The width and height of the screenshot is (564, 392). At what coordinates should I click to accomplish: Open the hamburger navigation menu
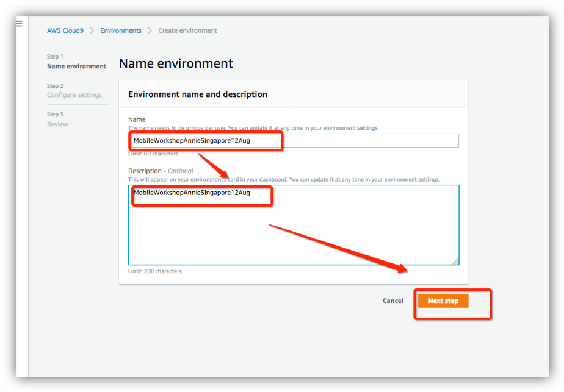20,24
